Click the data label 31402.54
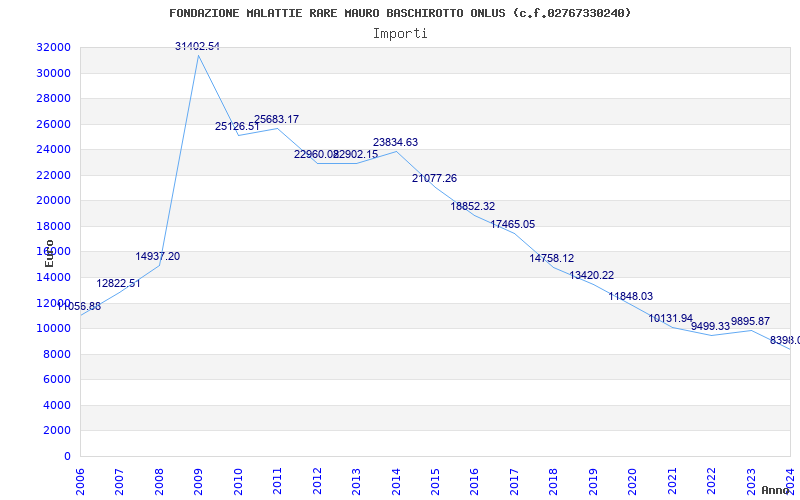Image resolution: width=800 pixels, height=500 pixels. (x=197, y=46)
